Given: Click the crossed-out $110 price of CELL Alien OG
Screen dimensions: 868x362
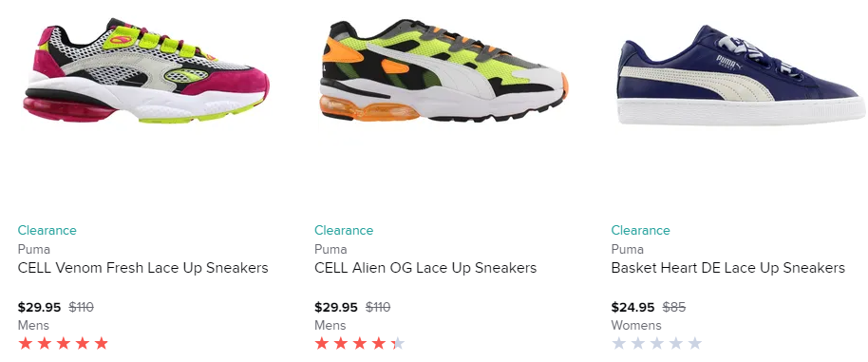Looking at the screenshot, I should 378,307.
